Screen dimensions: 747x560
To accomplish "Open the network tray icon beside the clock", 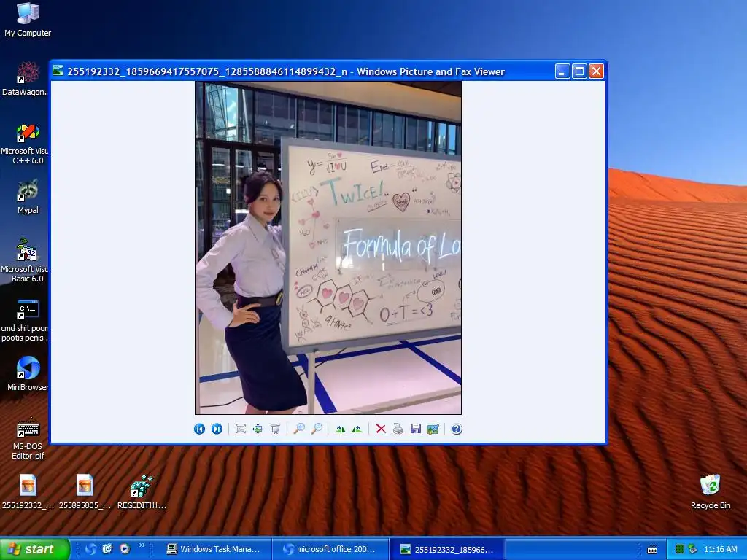I will [x=693, y=549].
